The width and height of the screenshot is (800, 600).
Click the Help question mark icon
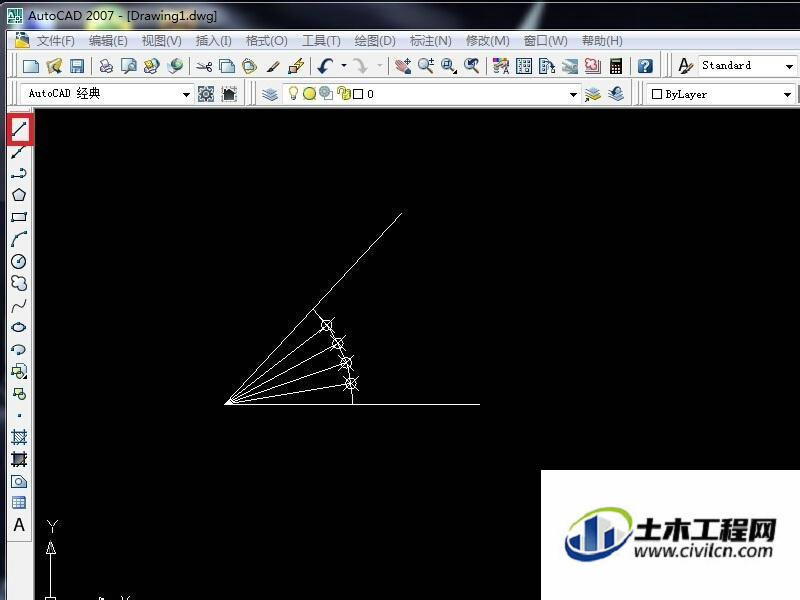point(645,66)
